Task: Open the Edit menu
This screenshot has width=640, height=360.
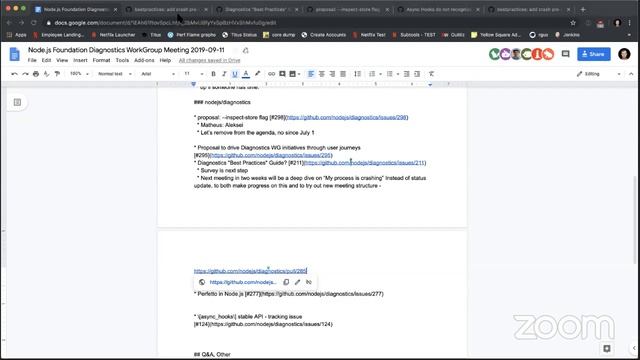Action: (46, 60)
